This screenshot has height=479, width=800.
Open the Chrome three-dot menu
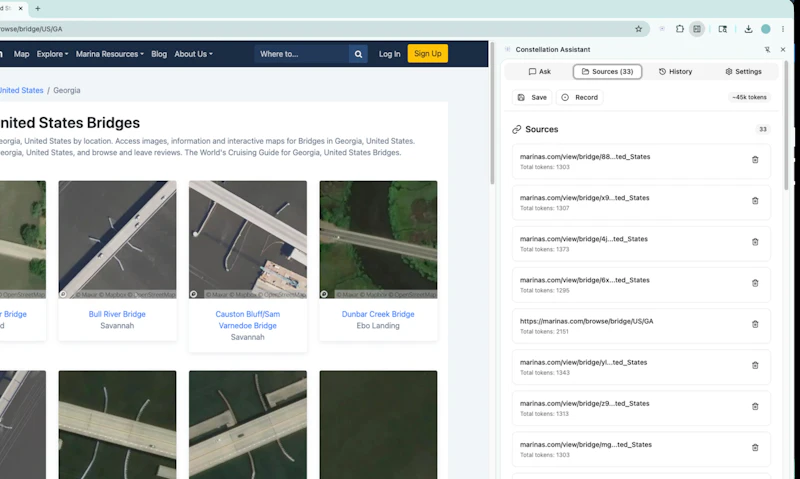tap(783, 29)
